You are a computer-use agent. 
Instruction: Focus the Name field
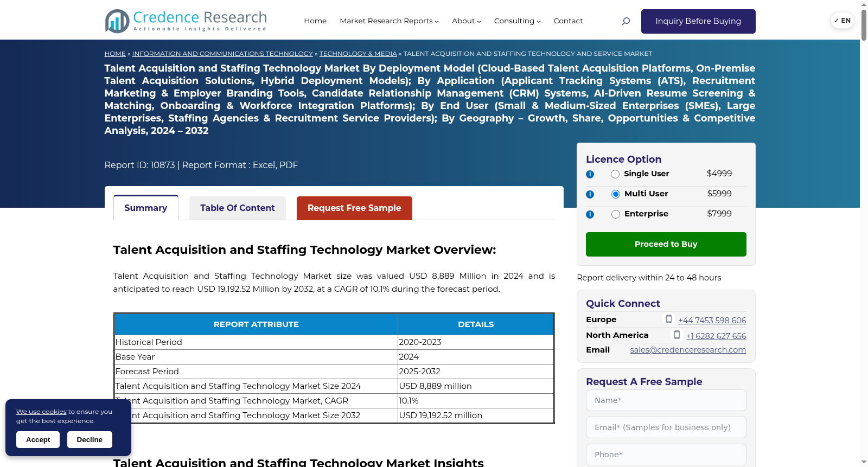(666, 400)
